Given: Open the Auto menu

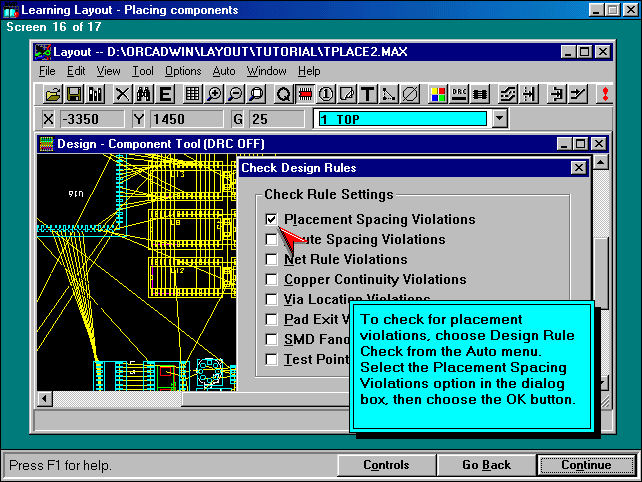Looking at the screenshot, I should click(224, 71).
